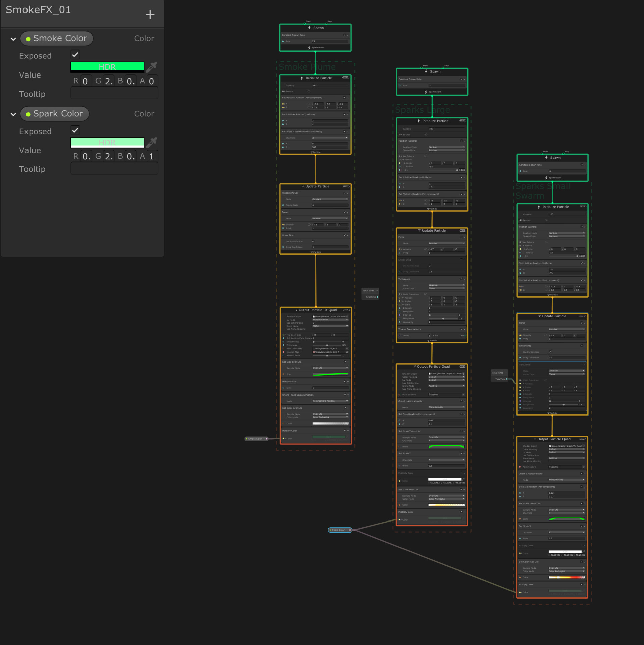The width and height of the screenshot is (644, 645).
Task: Click the Smoke Color green dot indicator
Action: 28,39
